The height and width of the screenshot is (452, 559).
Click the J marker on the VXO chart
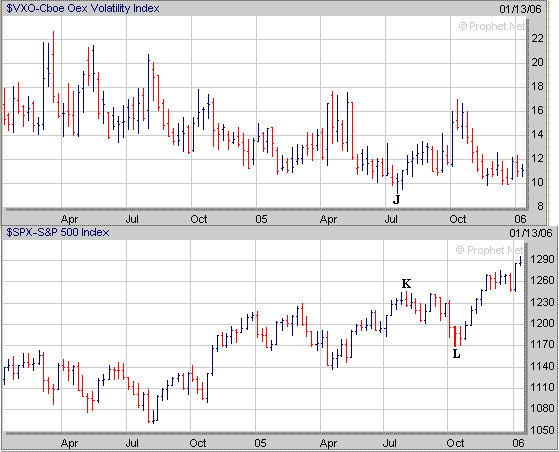click(396, 200)
